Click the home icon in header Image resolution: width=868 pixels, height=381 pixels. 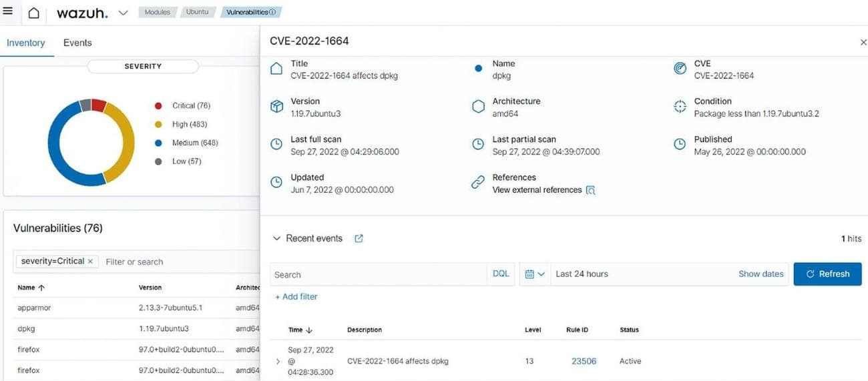(x=33, y=13)
